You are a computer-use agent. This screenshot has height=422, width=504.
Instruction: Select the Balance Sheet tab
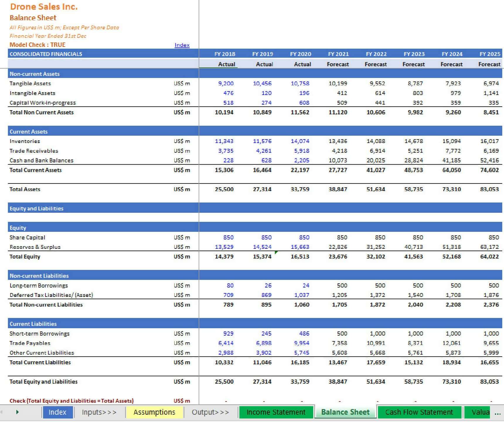click(345, 412)
